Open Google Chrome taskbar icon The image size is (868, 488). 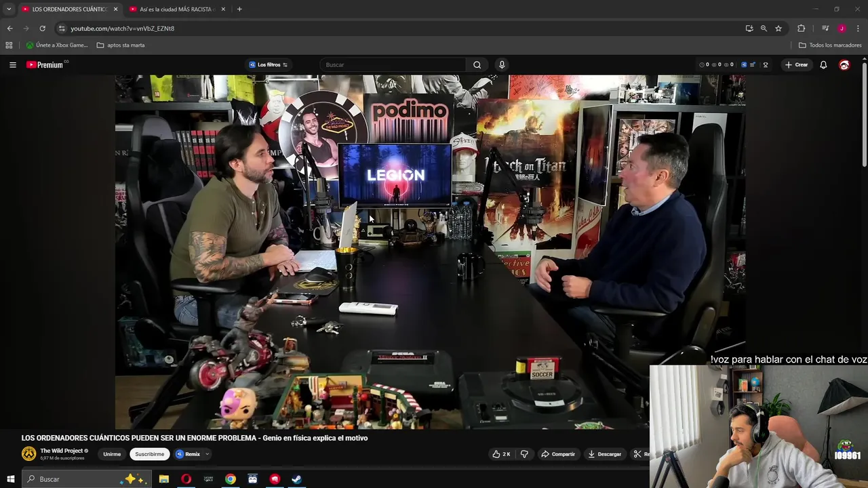coord(231,479)
